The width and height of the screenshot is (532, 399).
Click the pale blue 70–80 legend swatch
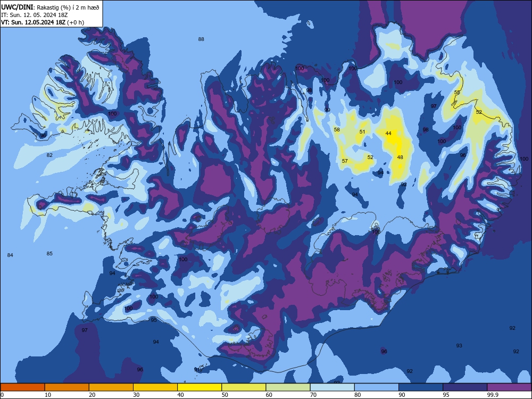click(332, 387)
